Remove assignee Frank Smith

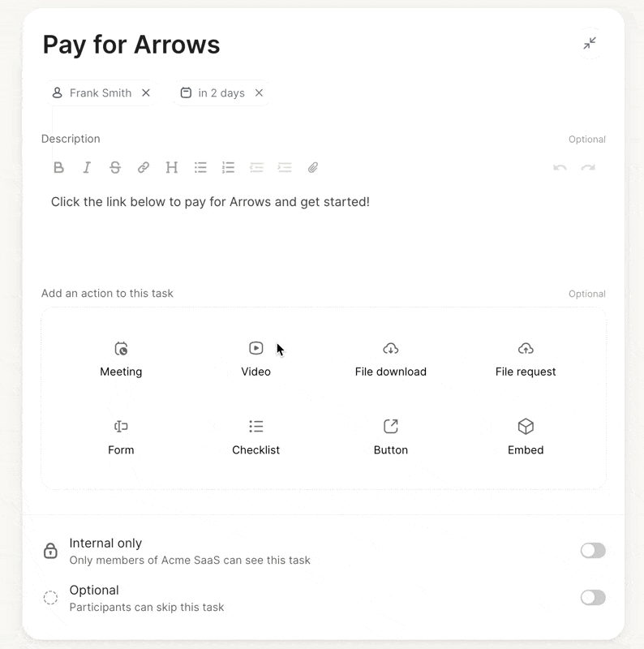click(146, 92)
